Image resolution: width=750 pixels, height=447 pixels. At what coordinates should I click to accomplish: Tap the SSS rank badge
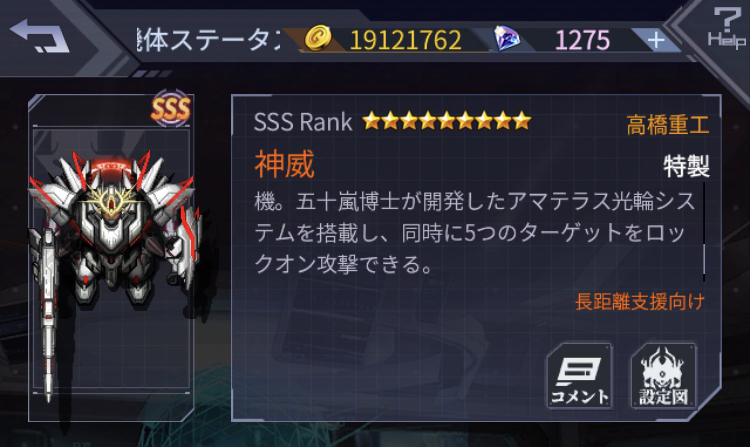171,109
